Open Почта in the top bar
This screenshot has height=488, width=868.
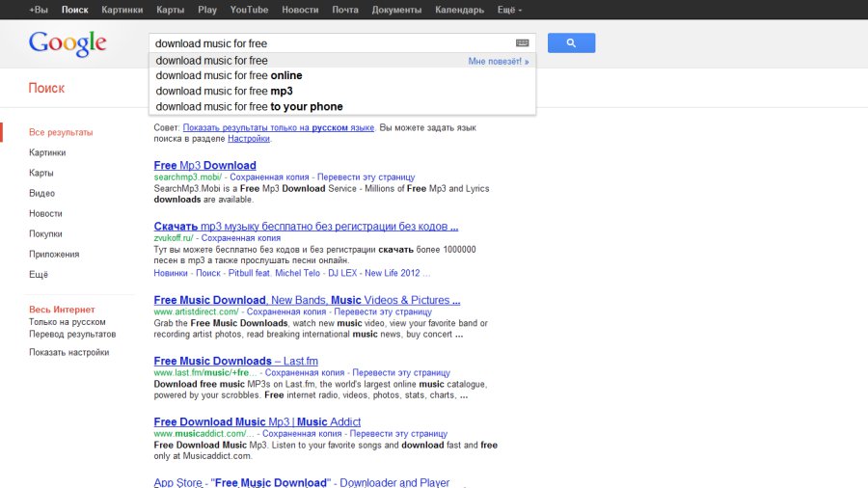(345, 10)
